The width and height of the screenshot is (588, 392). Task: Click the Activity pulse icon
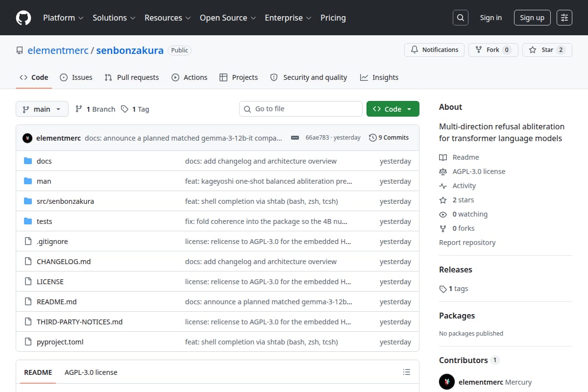(443, 186)
